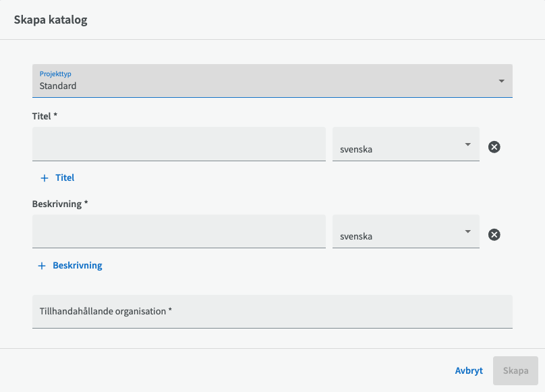The width and height of the screenshot is (545, 392).
Task: Click the Beskrivning * field label
Action: pos(60,204)
